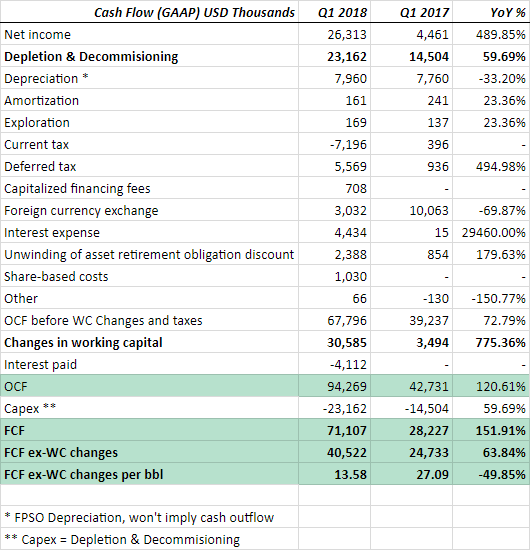Click the YoY % header cell
This screenshot has height=550, width=530.
491,12
